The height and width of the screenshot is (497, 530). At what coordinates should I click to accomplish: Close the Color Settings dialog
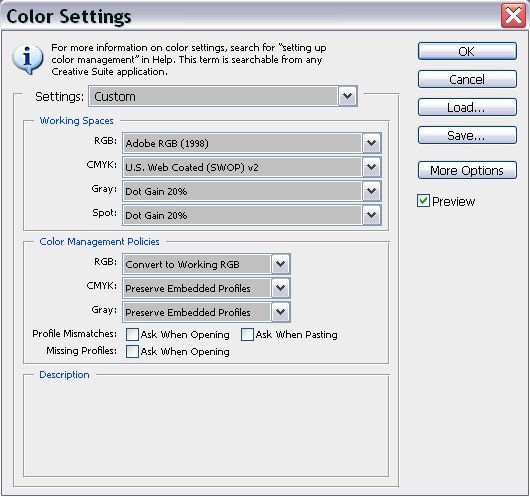pos(513,16)
